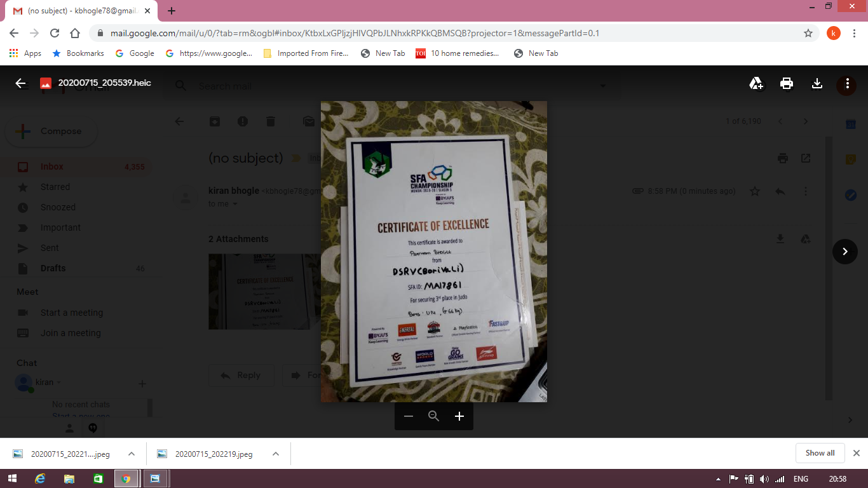Open menu for 20200715_2221 download
The image size is (868, 488).
(x=132, y=454)
